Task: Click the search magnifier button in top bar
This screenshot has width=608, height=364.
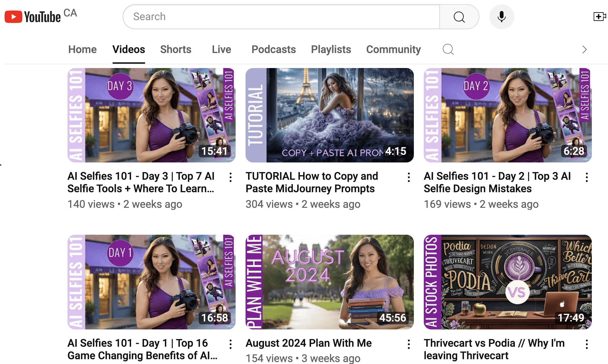Action: 459,17
